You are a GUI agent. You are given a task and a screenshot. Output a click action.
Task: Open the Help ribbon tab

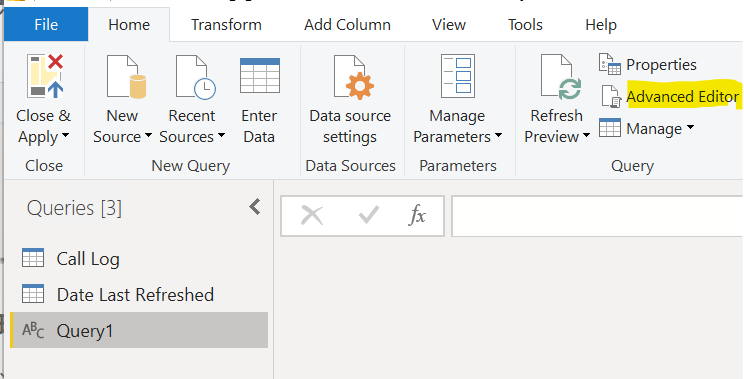tap(601, 25)
